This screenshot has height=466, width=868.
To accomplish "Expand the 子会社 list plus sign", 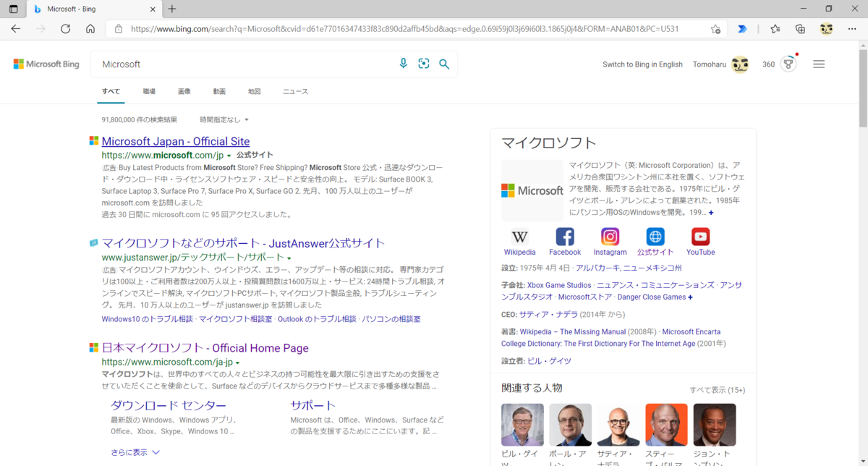I will coord(690,297).
